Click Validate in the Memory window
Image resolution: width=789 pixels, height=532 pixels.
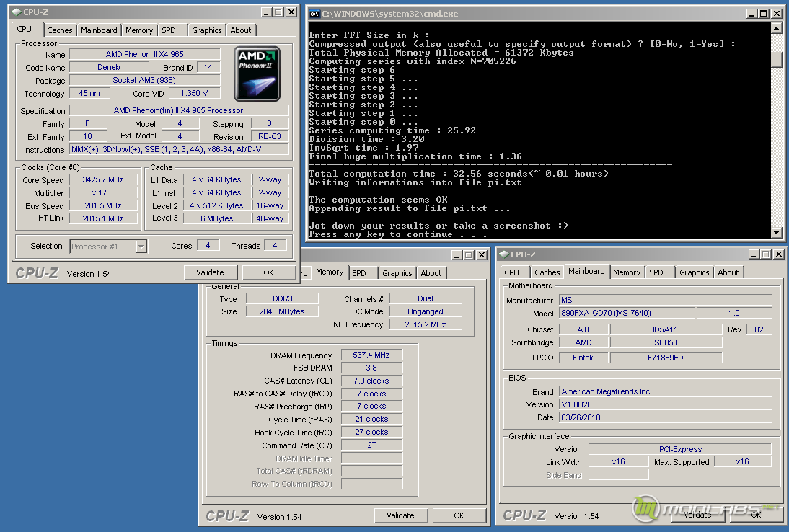click(x=400, y=515)
